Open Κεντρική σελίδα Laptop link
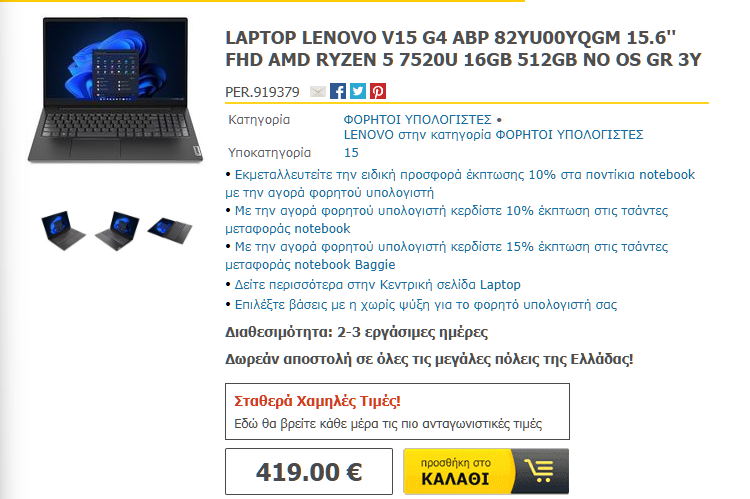The image size is (750, 499). [377, 285]
